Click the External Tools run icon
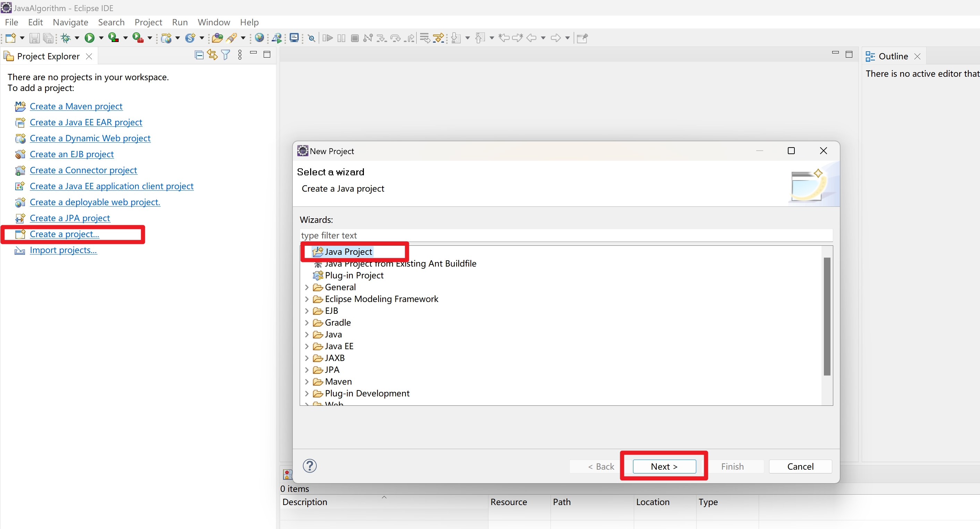This screenshot has height=529, width=980. click(x=138, y=38)
